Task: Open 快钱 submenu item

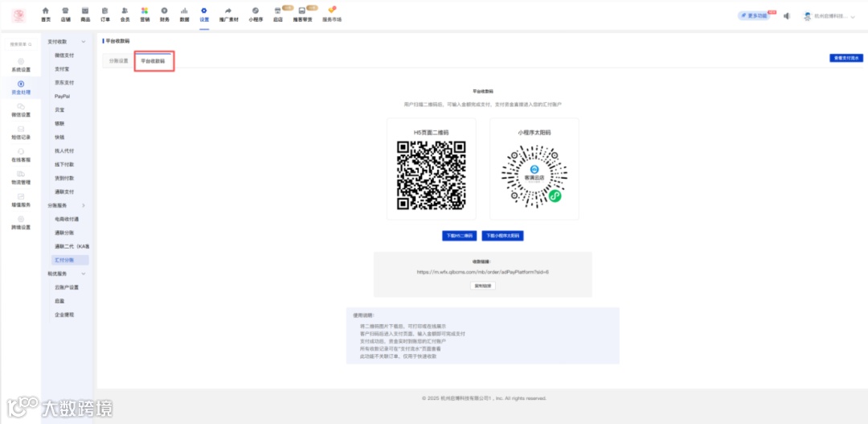Action: click(59, 137)
